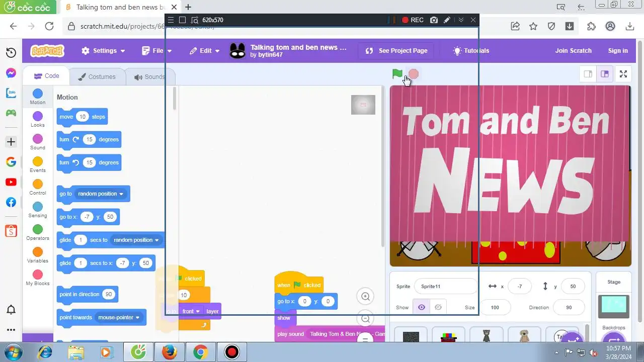Screen dimensions: 644x362
Task: Open the File menu dropdown
Action: [x=157, y=51]
